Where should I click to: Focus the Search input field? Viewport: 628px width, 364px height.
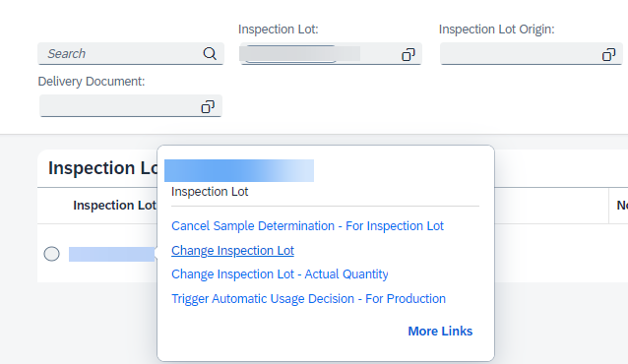pyautogui.click(x=122, y=54)
